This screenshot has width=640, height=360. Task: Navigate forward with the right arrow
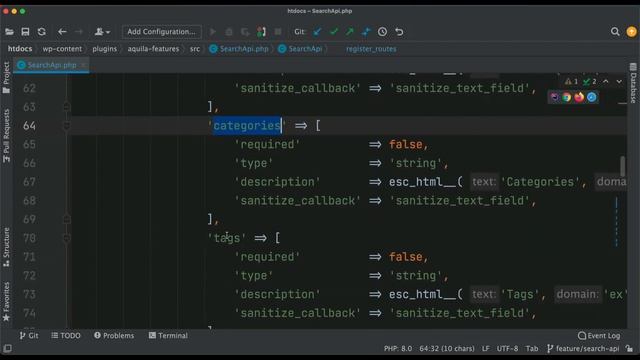point(79,32)
